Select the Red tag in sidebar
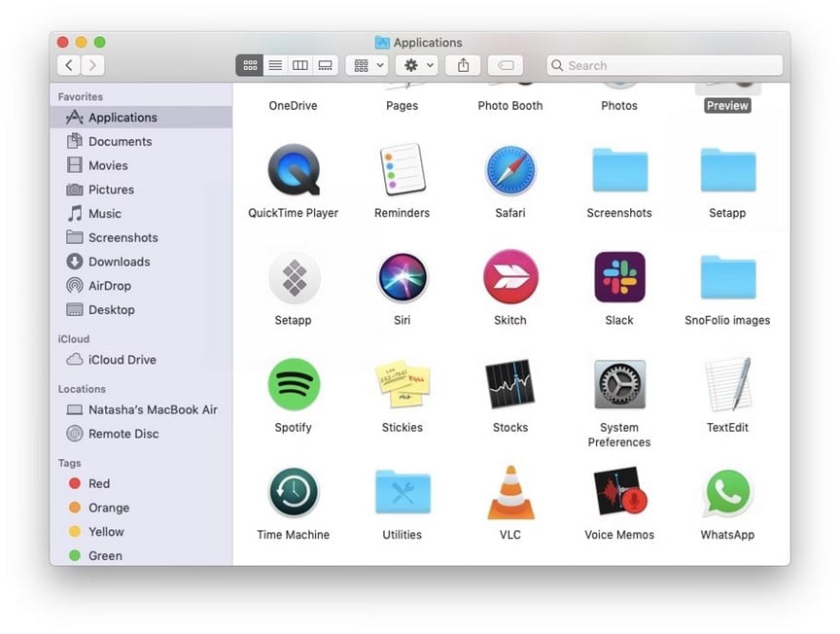 (98, 483)
